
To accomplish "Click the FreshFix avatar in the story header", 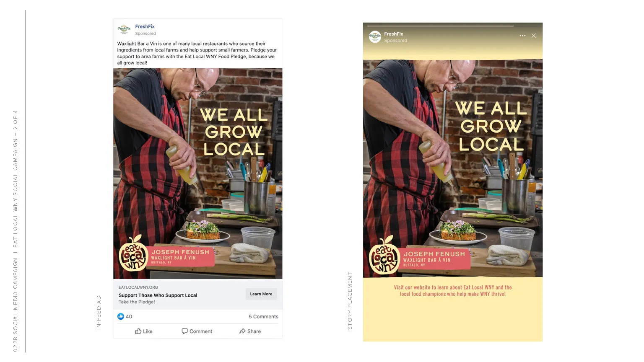I will point(375,37).
